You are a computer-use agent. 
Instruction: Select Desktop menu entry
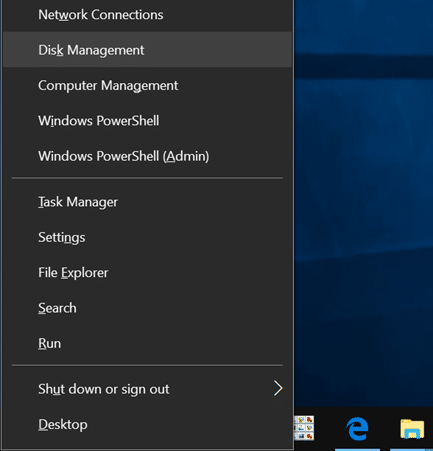147,424
